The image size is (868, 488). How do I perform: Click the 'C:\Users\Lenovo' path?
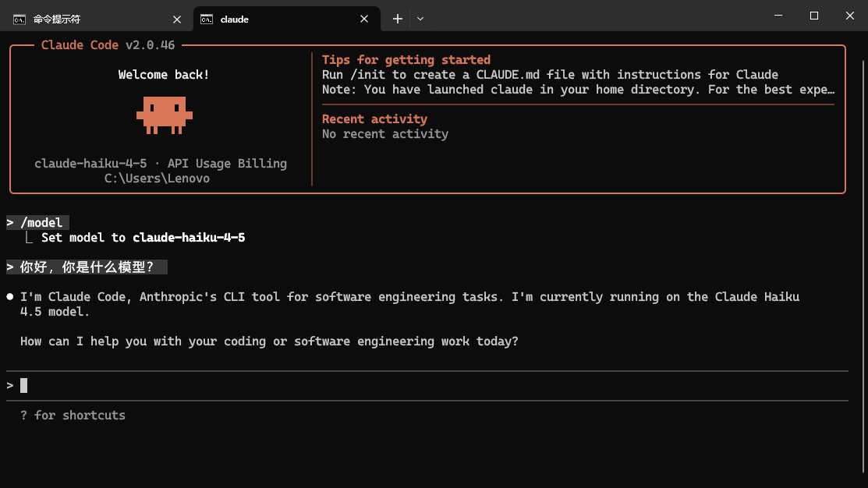[158, 179]
